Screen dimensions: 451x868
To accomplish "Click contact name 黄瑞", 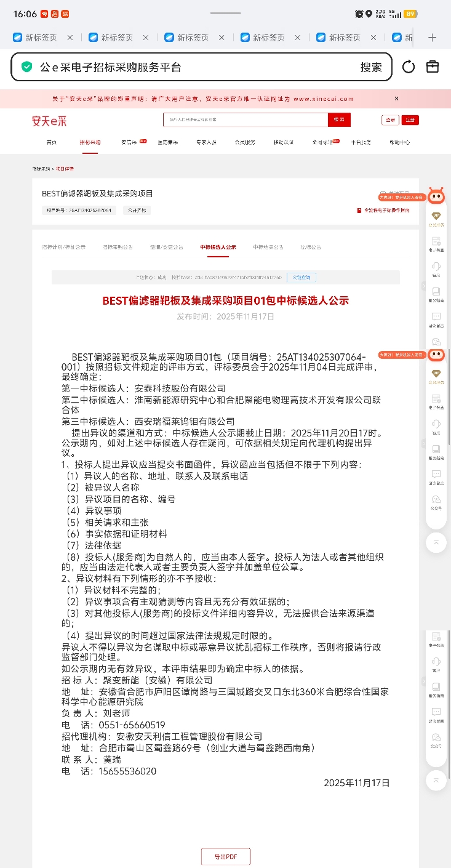I will coord(112,760).
